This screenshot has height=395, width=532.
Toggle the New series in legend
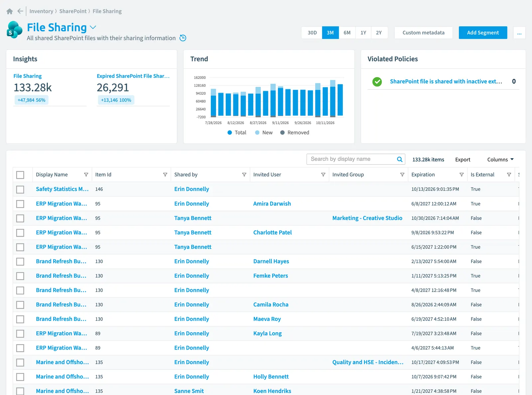[264, 133]
